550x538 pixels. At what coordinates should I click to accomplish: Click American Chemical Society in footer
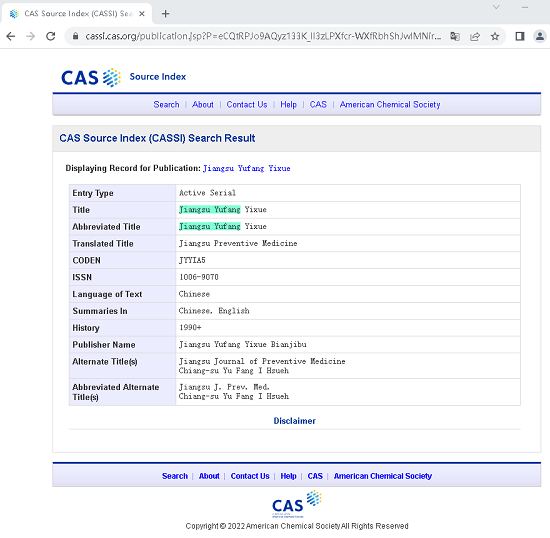pos(383,476)
